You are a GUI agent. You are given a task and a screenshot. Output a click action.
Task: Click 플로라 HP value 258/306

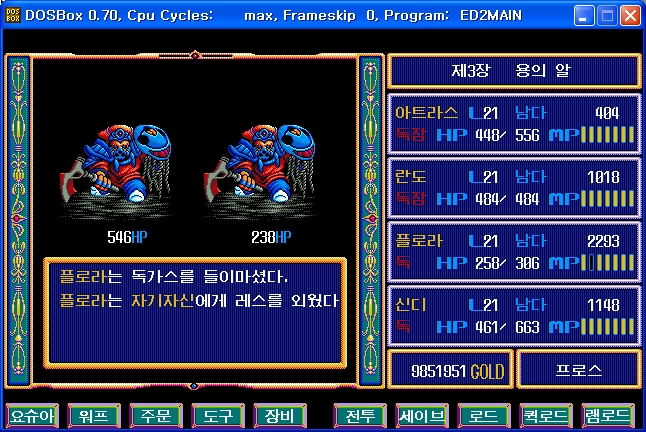pyautogui.click(x=507, y=263)
